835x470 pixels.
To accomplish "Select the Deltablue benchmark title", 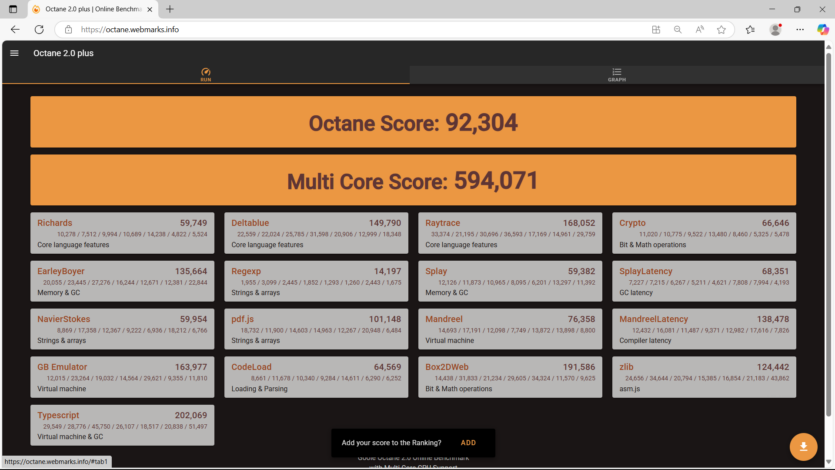I will (x=250, y=223).
